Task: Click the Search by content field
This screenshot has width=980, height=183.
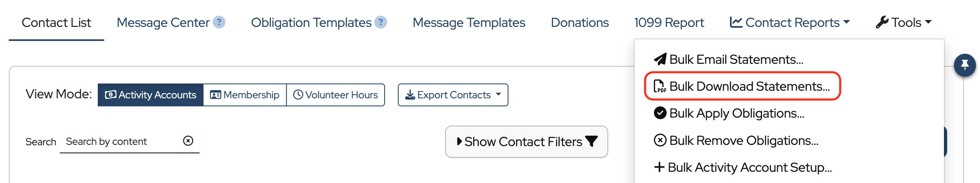Action: click(118, 142)
